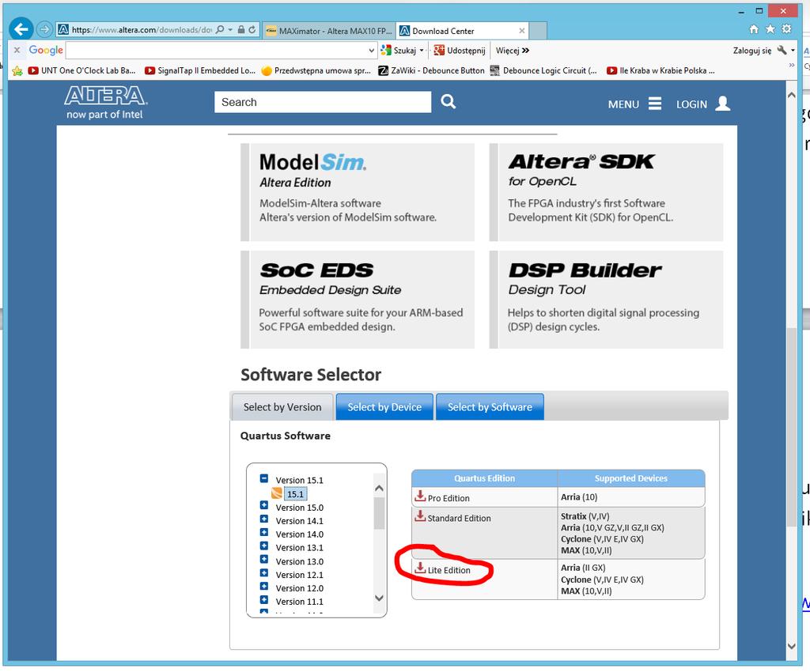The height and width of the screenshot is (672, 810).
Task: Switch to the Select by Version tab
Action: tap(282, 406)
